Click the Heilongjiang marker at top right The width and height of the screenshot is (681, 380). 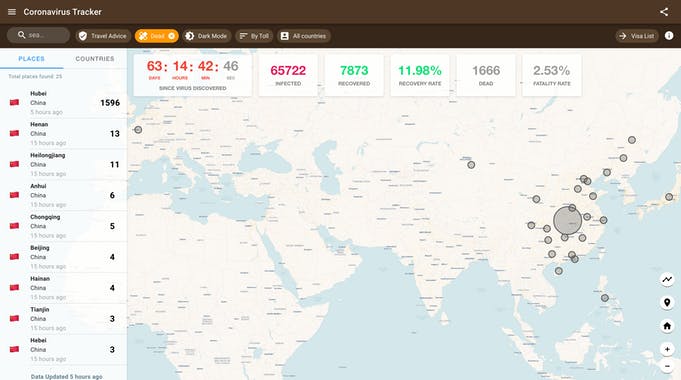click(x=632, y=140)
